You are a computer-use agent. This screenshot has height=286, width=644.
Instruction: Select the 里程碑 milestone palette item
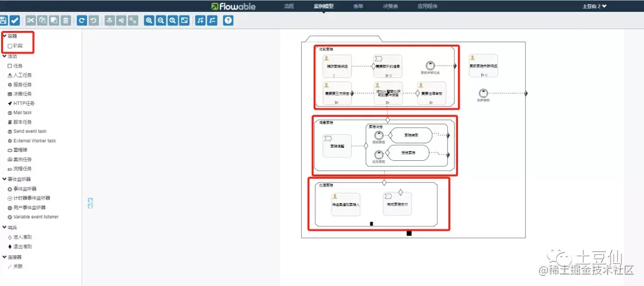[x=18, y=150]
